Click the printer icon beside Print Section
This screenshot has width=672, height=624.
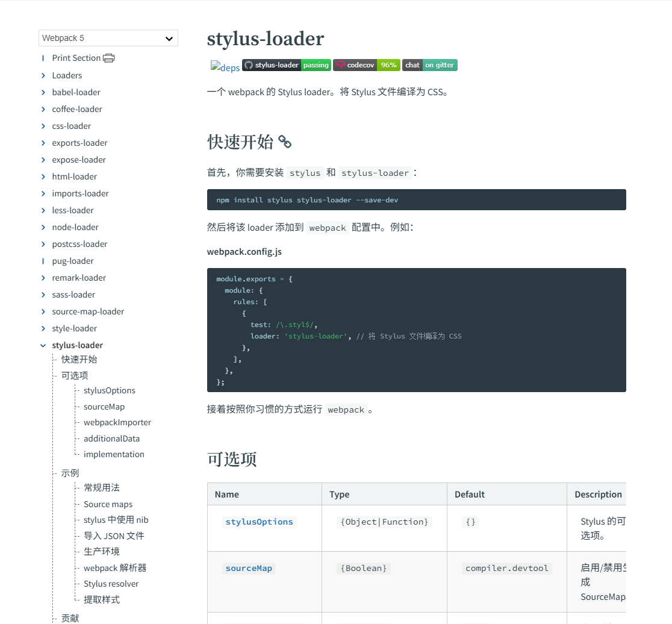pos(108,58)
